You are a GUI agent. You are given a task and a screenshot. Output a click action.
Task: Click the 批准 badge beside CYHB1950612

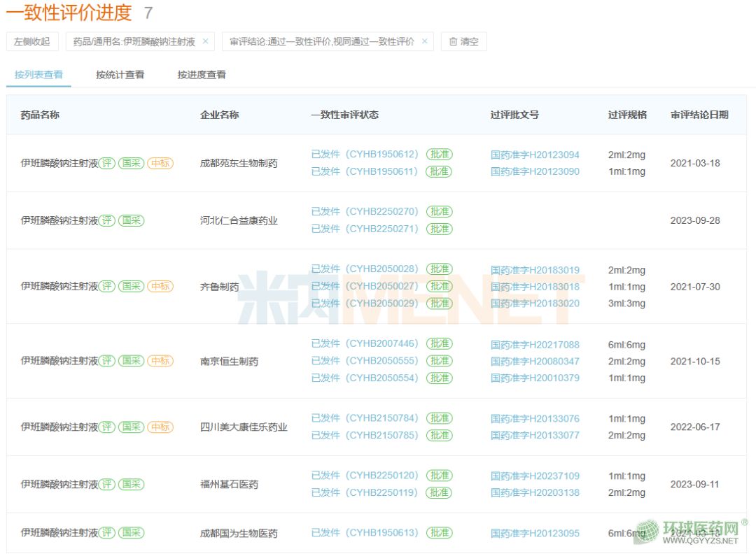(x=440, y=155)
